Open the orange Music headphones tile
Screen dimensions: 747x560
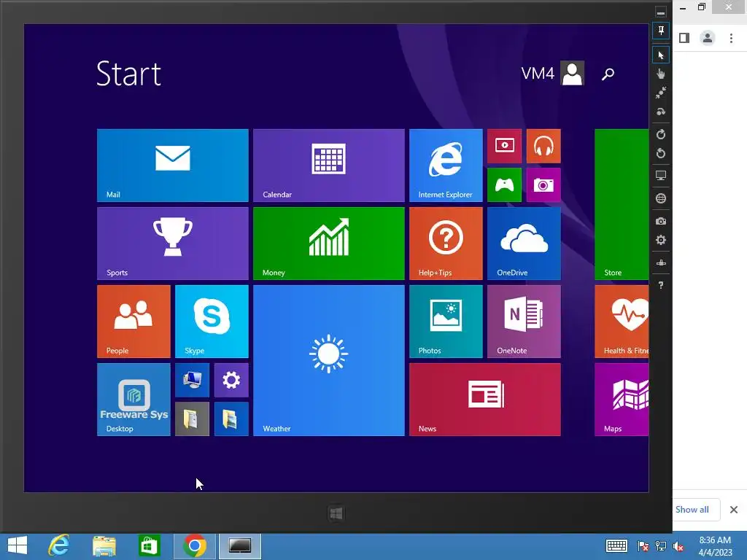pos(543,146)
